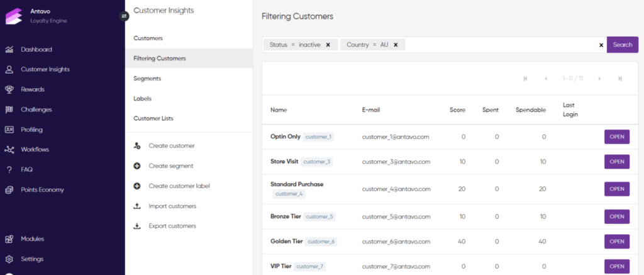Remove the Country = AU filter
The width and height of the screenshot is (644, 275).
click(x=396, y=45)
